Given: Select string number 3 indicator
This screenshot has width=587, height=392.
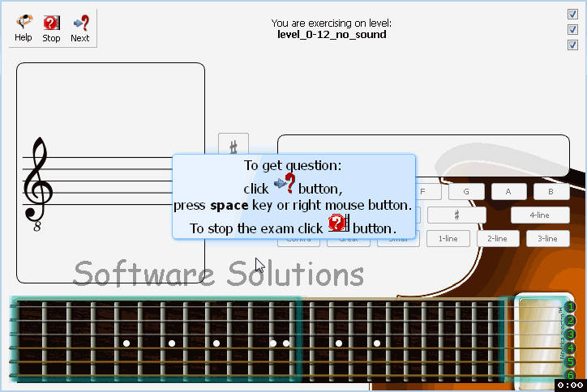Looking at the screenshot, I should (571, 334).
